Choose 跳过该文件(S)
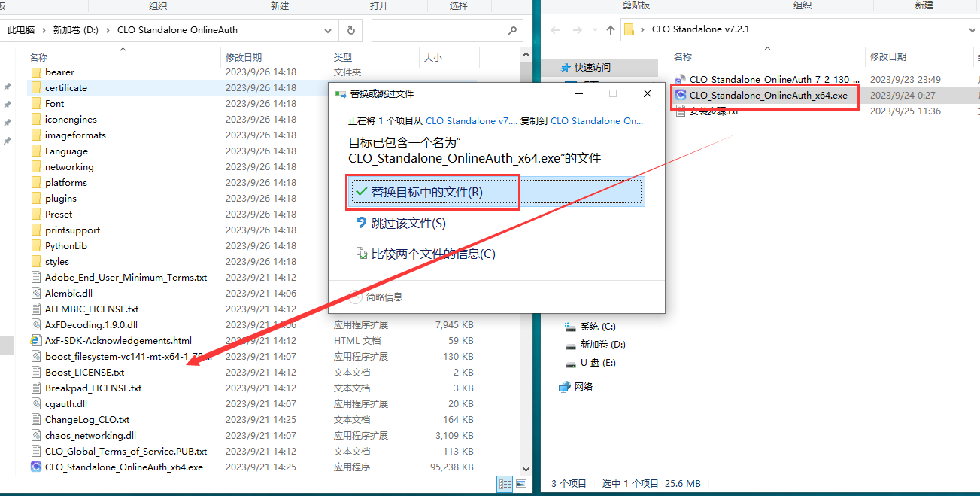The width and height of the screenshot is (980, 496). (x=496, y=224)
